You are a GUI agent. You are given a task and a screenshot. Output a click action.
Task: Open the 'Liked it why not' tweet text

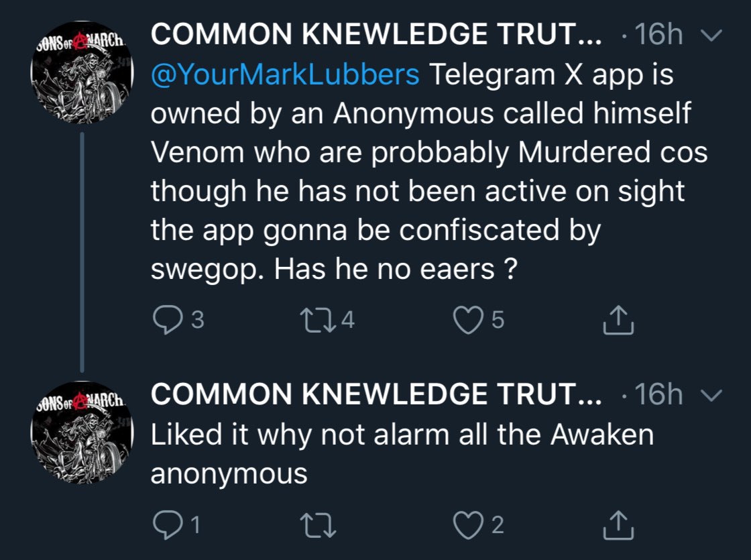[x=401, y=435]
